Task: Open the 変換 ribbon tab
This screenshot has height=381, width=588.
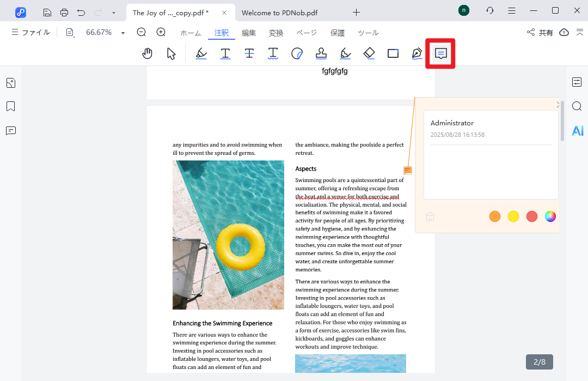Action: (276, 33)
